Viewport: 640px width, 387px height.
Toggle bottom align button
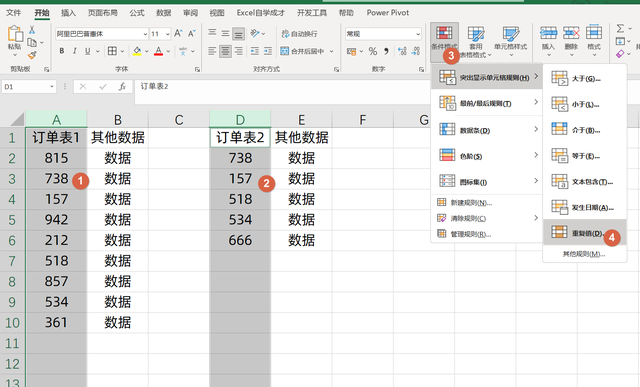pyautogui.click(x=238, y=33)
